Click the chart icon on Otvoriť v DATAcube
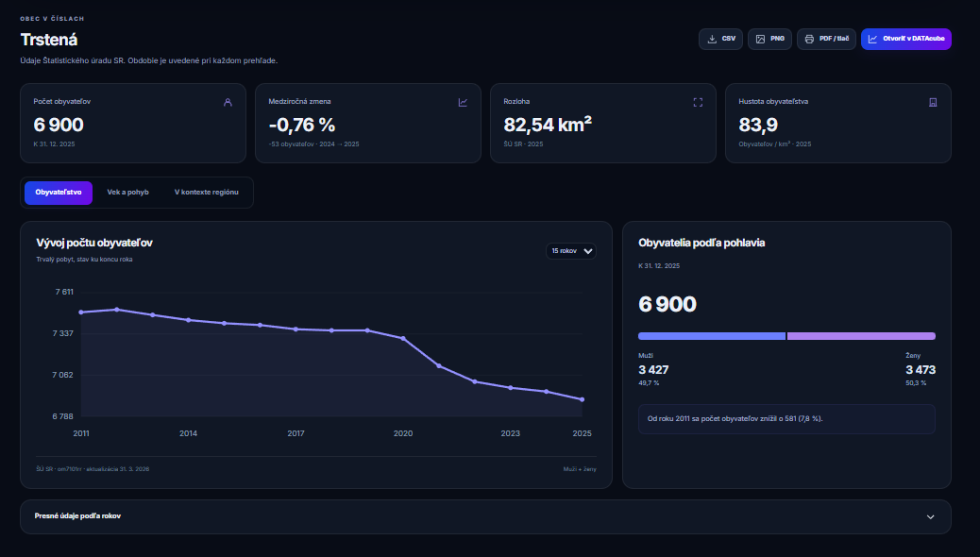Image resolution: width=980 pixels, height=557 pixels. tap(872, 39)
